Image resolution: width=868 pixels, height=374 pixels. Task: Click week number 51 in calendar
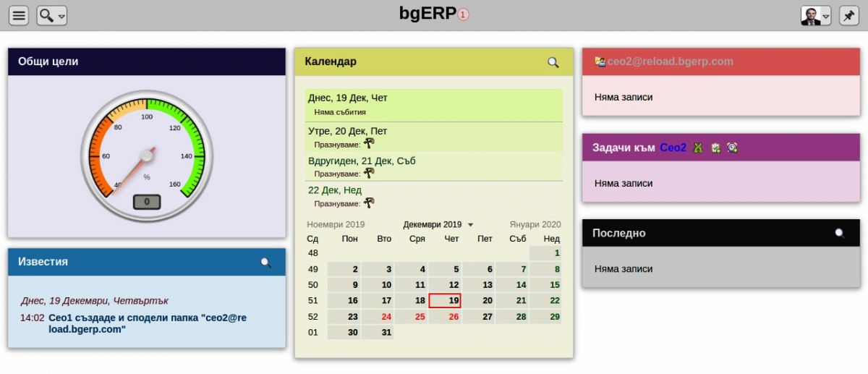coord(312,301)
